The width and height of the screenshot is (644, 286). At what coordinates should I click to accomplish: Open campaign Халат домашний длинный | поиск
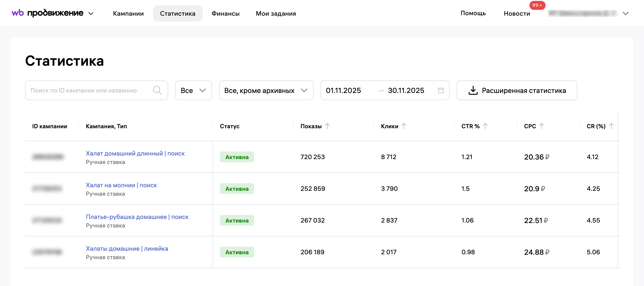[x=135, y=153]
